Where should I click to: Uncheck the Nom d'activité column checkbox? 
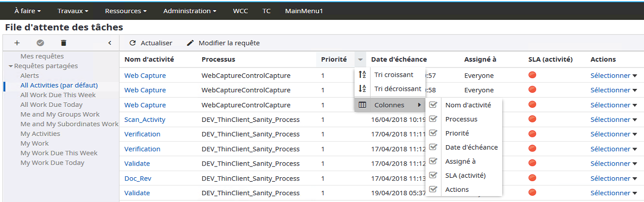pos(434,105)
